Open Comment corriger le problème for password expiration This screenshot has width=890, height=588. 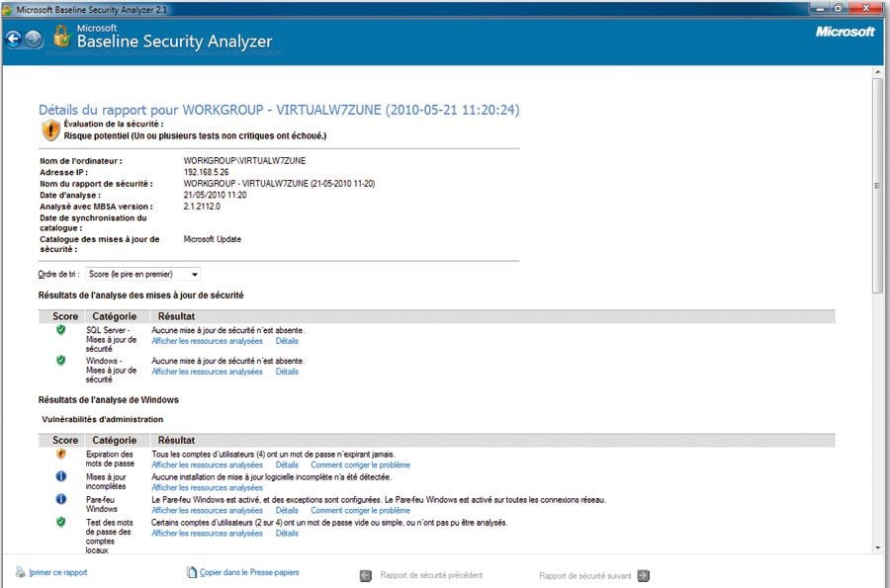[x=360, y=464]
